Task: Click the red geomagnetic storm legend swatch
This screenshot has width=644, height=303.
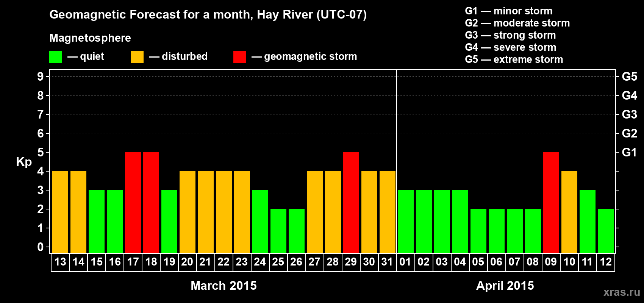Action: tap(239, 57)
